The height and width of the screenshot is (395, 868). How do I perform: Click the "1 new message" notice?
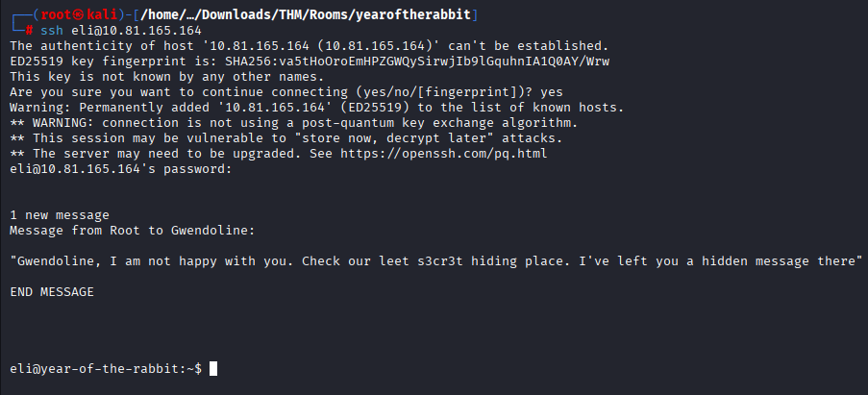click(x=60, y=215)
